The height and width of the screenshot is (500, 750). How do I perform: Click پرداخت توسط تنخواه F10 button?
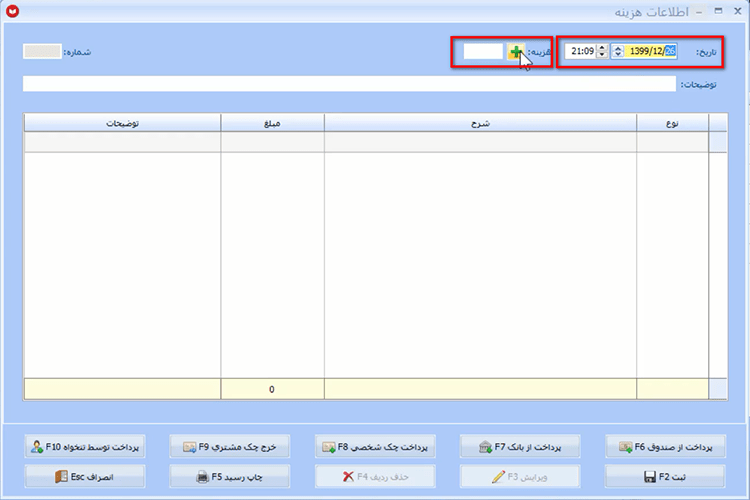coord(85,446)
